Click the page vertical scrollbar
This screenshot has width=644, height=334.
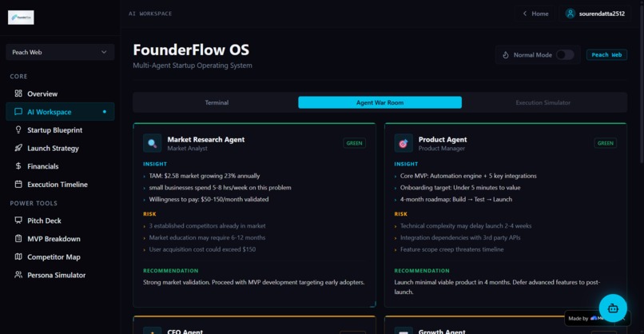[642, 82]
